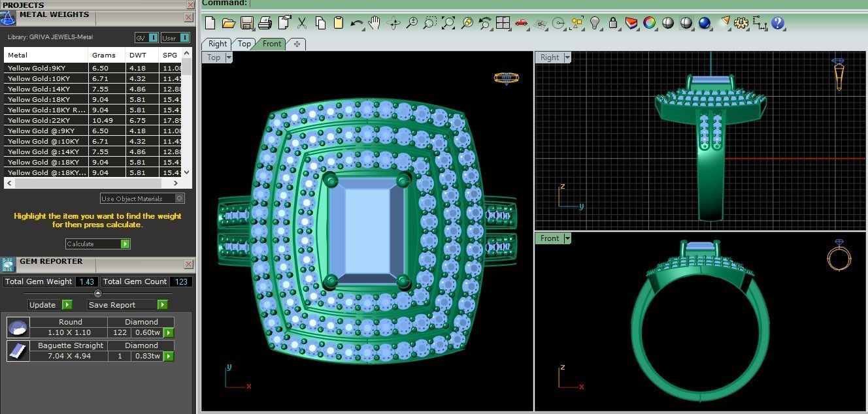Screen dimensions: 868x414
Task: Switch to four-viewport layout icon
Action: (x=503, y=24)
